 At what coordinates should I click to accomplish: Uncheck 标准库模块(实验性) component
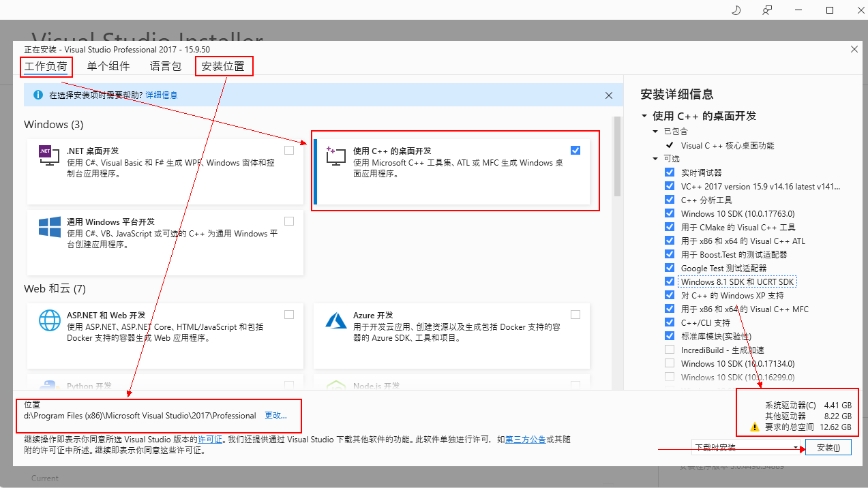click(x=669, y=336)
